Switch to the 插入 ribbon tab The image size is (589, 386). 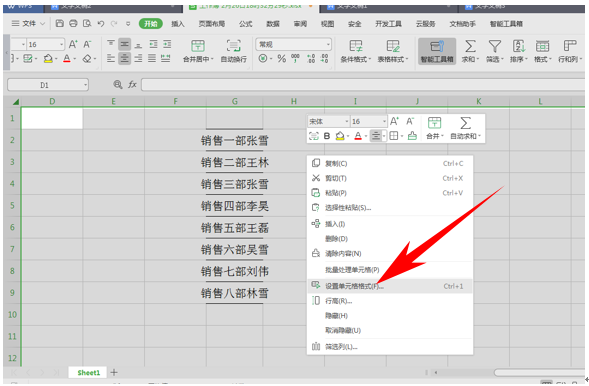178,24
